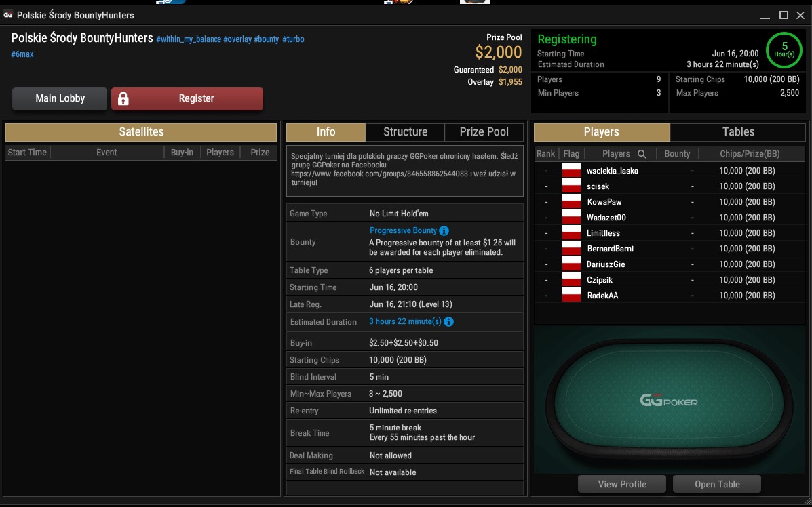Click the Polish flag beside wsciekla_laska
This screenshot has height=507, width=812.
[x=571, y=170]
